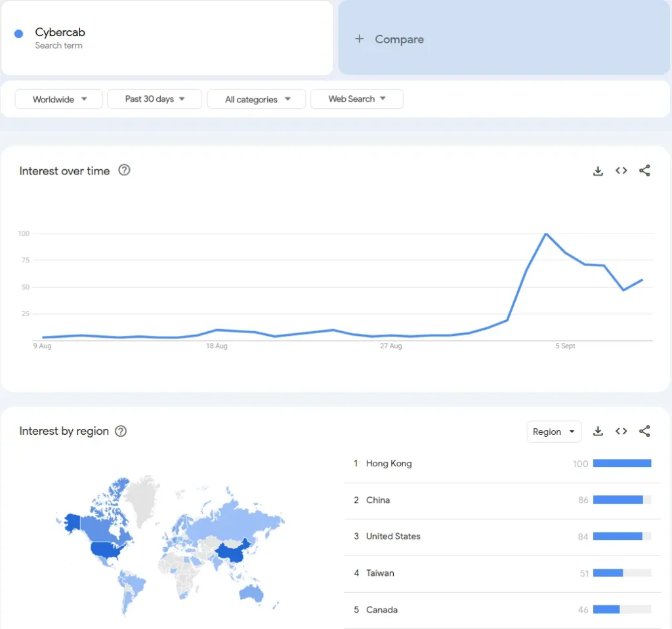Click the value 46 next to Canada

coord(583,610)
